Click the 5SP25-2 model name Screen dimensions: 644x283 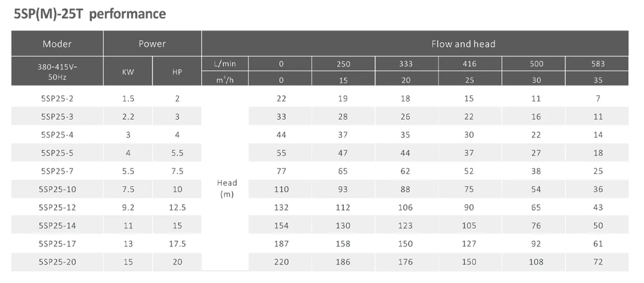coord(57,99)
